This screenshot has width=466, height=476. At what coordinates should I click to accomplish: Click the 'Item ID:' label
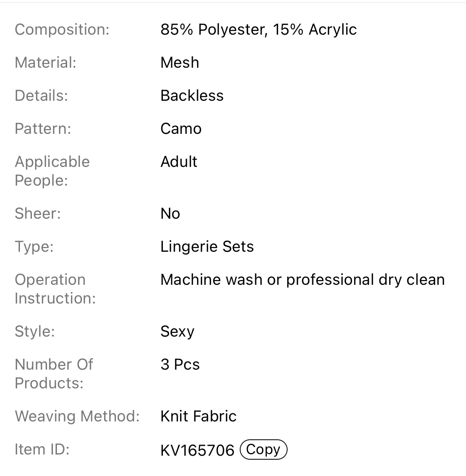click(42, 449)
